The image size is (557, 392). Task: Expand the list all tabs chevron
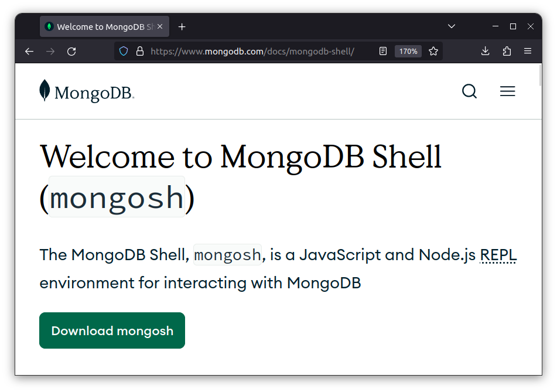coord(452,26)
